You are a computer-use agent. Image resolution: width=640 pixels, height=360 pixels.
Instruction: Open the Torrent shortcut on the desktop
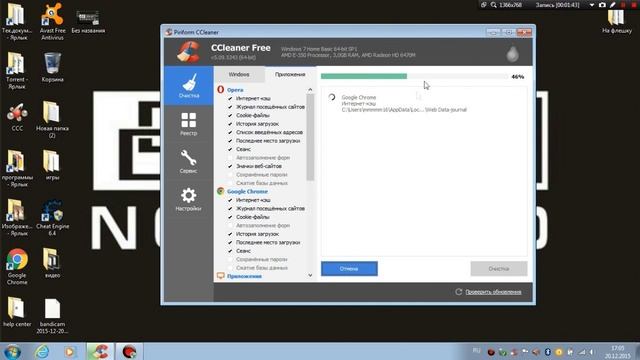(x=17, y=70)
